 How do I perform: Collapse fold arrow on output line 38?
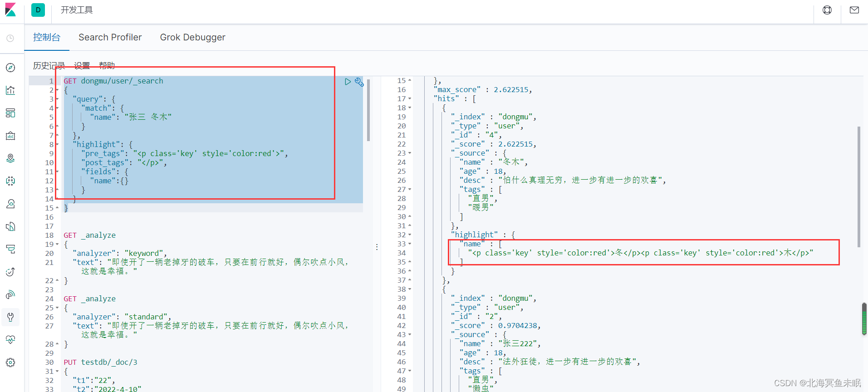410,289
